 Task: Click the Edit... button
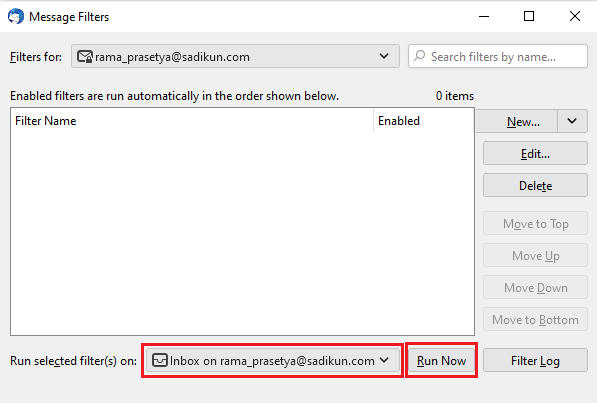click(535, 154)
